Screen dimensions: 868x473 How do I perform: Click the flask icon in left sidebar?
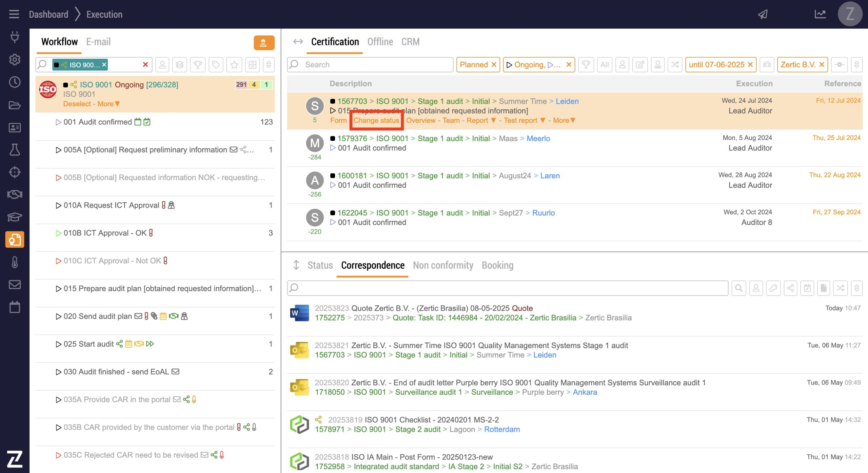point(15,149)
